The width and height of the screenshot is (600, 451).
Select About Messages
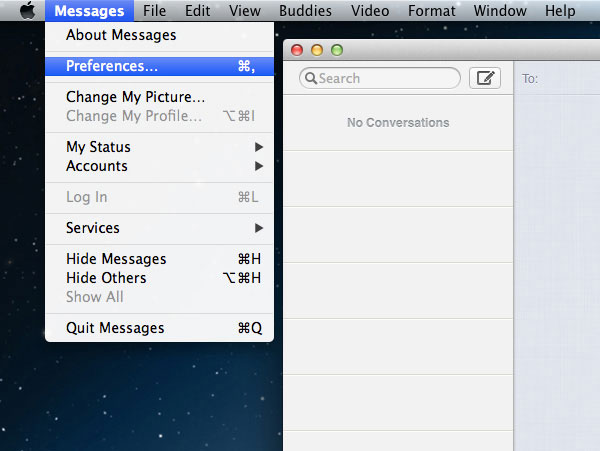click(159, 35)
